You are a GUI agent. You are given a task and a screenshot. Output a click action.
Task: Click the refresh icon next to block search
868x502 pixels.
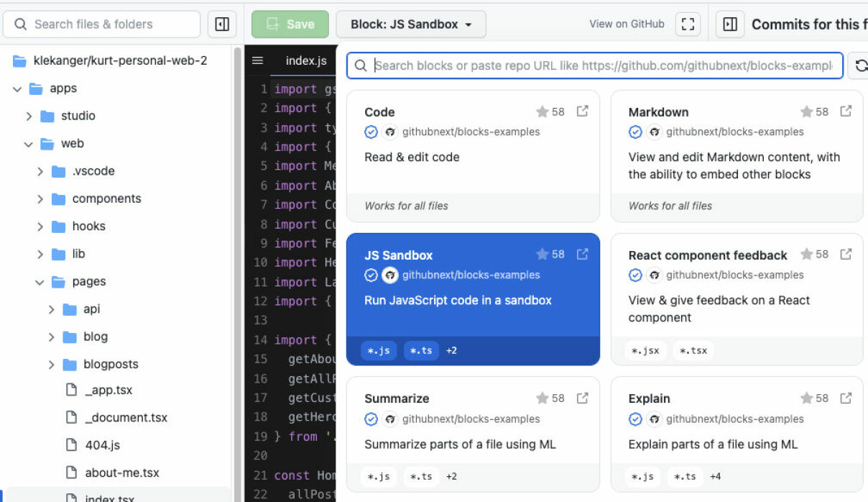pos(860,65)
